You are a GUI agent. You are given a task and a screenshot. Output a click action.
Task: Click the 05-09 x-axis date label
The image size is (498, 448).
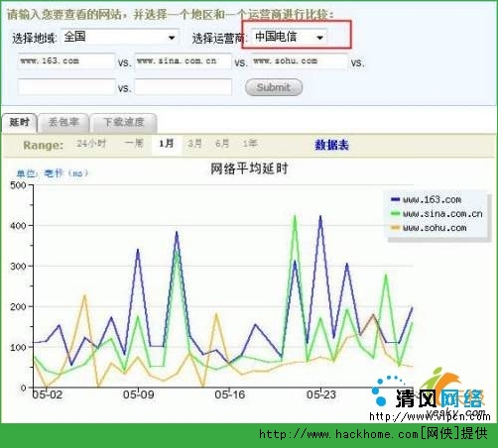[x=139, y=394]
